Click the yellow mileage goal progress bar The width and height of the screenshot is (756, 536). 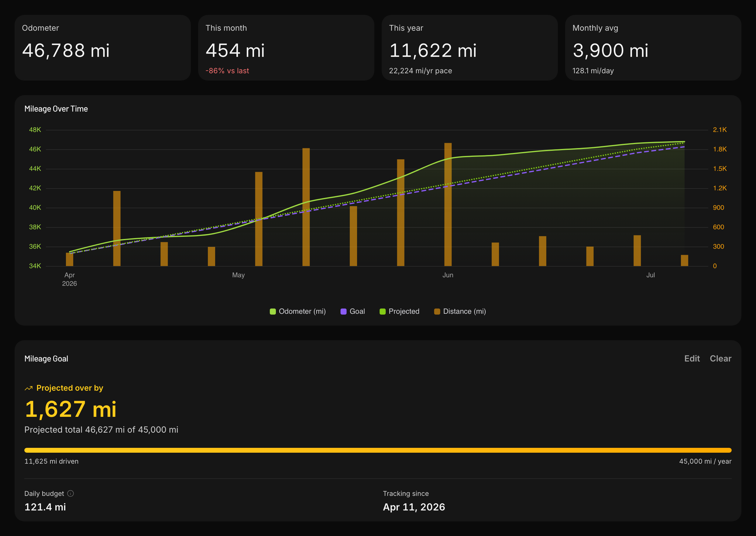(x=378, y=450)
